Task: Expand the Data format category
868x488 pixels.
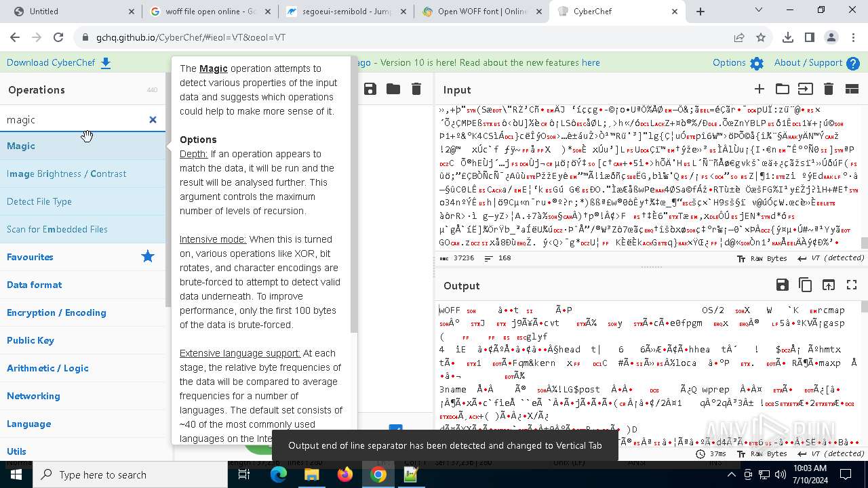Action: point(83,285)
